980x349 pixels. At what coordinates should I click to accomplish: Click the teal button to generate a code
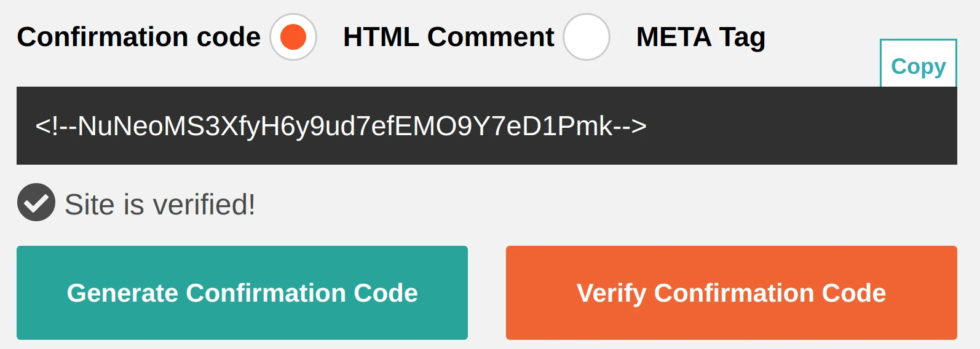(242, 292)
